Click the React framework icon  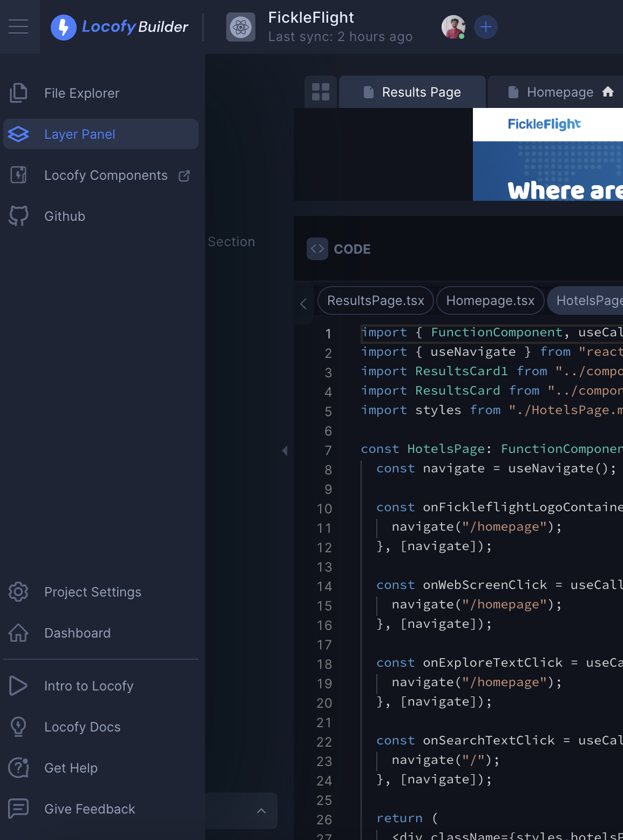click(x=240, y=27)
